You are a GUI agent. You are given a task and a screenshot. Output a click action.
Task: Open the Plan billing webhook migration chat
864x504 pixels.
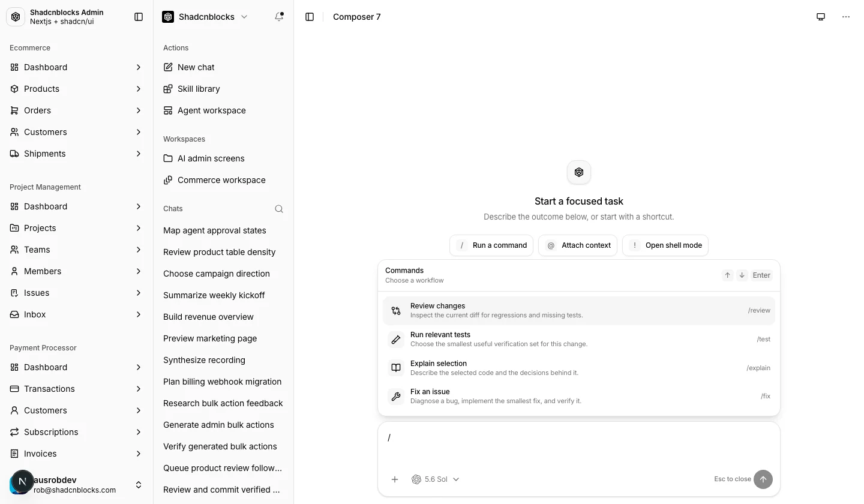pos(223,382)
